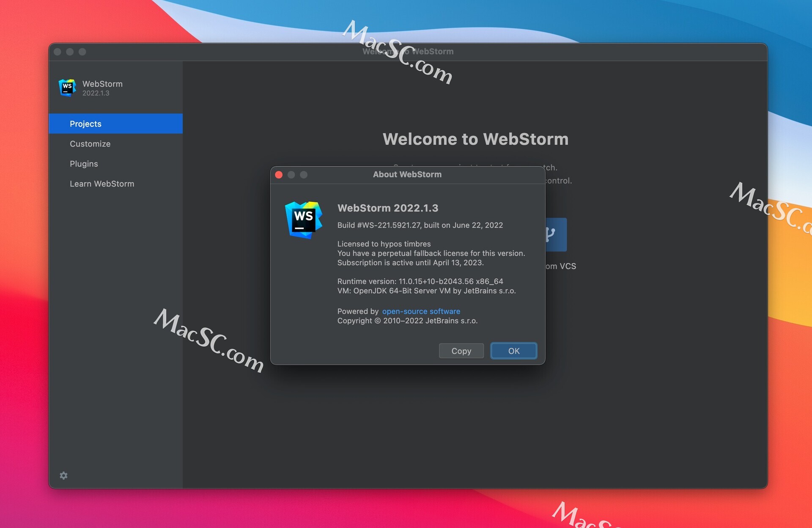Click the VM: OpenJDK 64-Bit Server line
Viewport: 812px width, 528px height.
tap(426, 291)
